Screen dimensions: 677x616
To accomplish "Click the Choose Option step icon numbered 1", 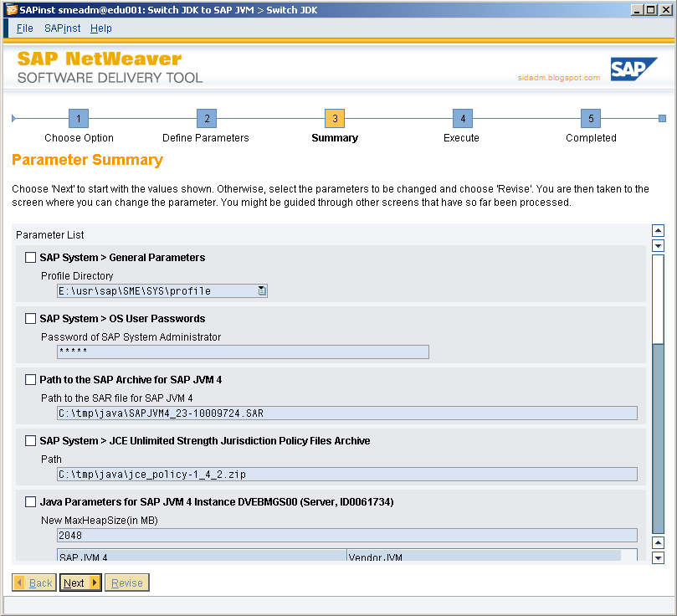I will pyautogui.click(x=78, y=118).
